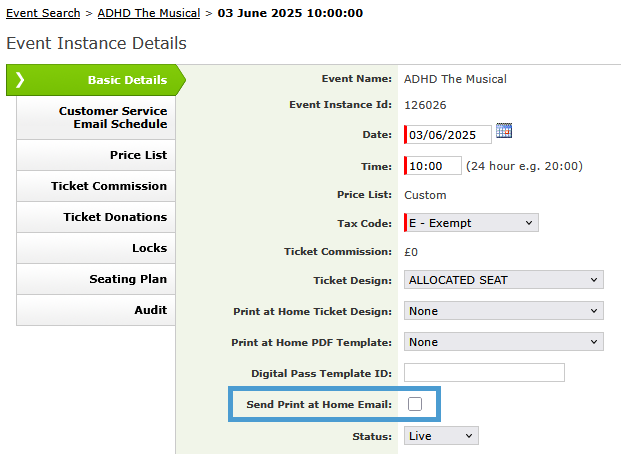The width and height of the screenshot is (621, 454).
Task: Open Customer Service Email Schedule tab
Action: click(112, 117)
